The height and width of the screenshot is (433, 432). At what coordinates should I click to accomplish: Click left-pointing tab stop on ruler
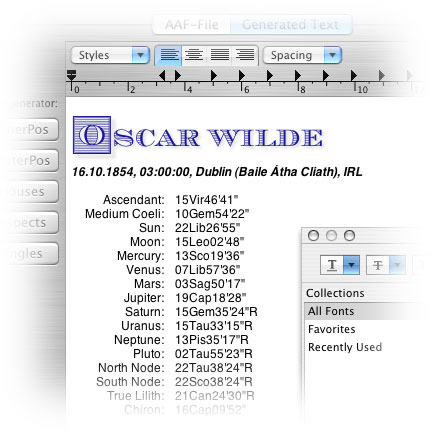[x=162, y=75]
